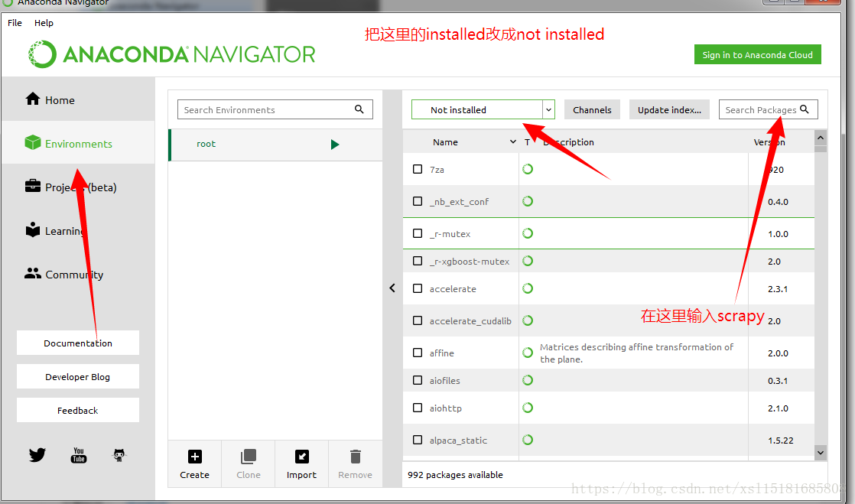Check the _nb_ext_conf package checkbox
This screenshot has height=504, width=855.
418,201
